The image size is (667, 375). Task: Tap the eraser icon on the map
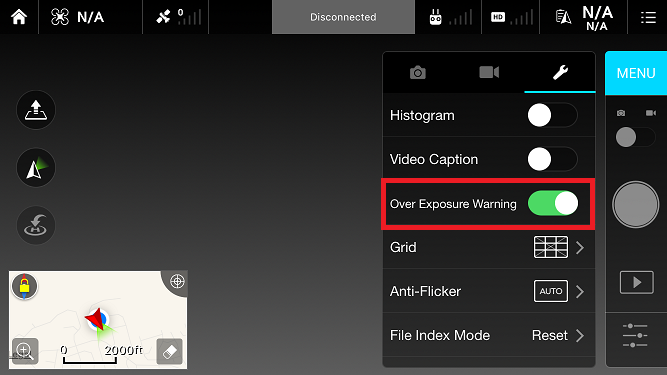[169, 351]
